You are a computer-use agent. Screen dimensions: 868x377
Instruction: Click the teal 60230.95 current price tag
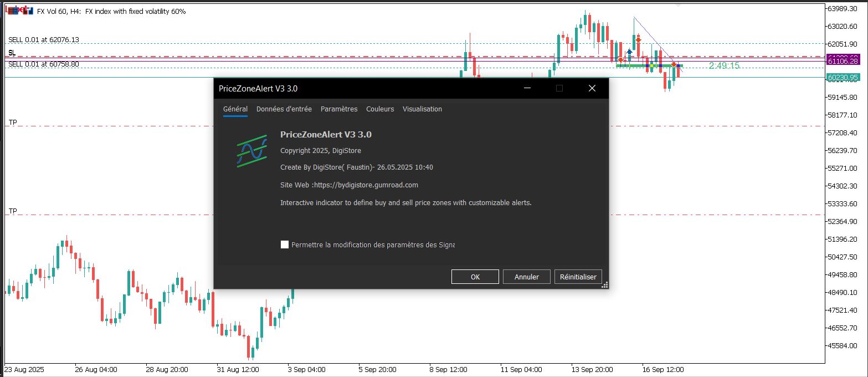tap(843, 78)
